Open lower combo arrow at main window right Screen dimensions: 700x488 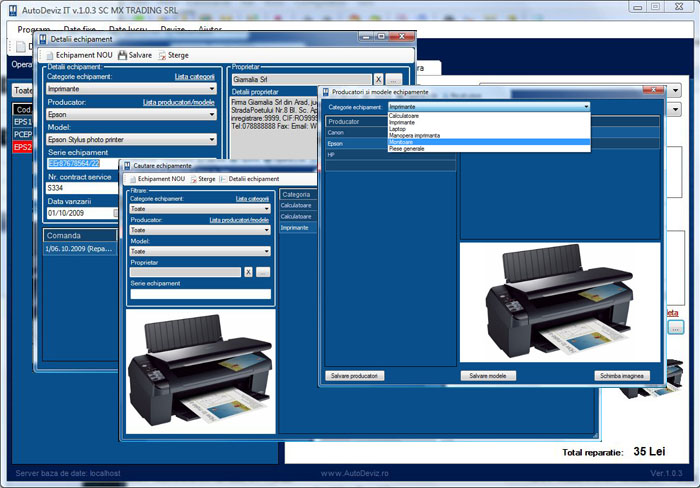675,109
